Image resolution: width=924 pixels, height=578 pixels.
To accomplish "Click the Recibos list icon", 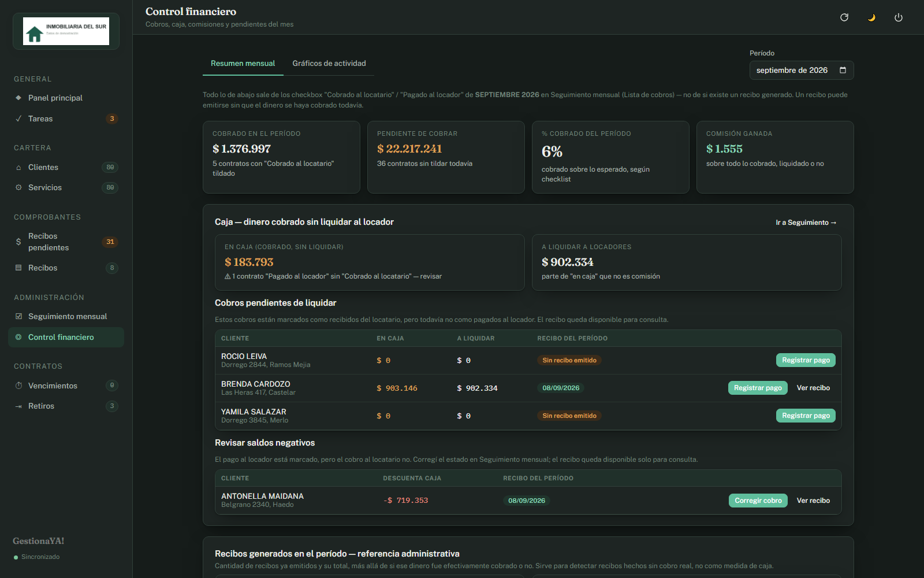I will coord(18,268).
